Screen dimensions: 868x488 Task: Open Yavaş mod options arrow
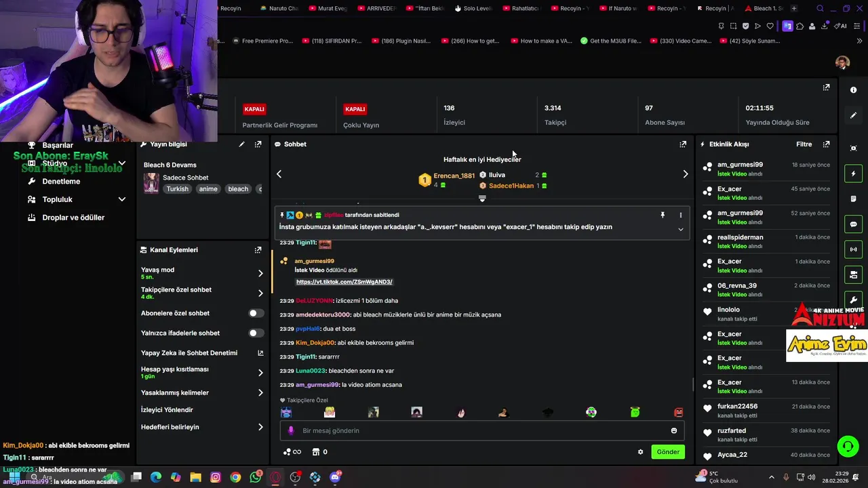260,273
